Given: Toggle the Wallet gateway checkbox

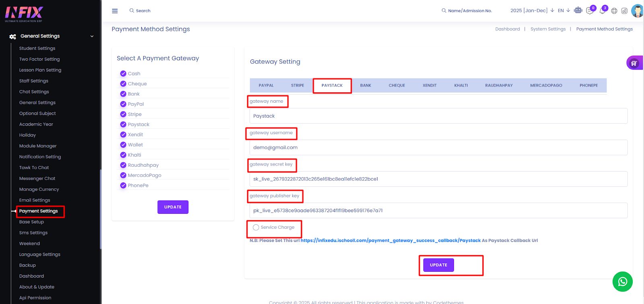Looking at the screenshot, I should click(x=123, y=145).
